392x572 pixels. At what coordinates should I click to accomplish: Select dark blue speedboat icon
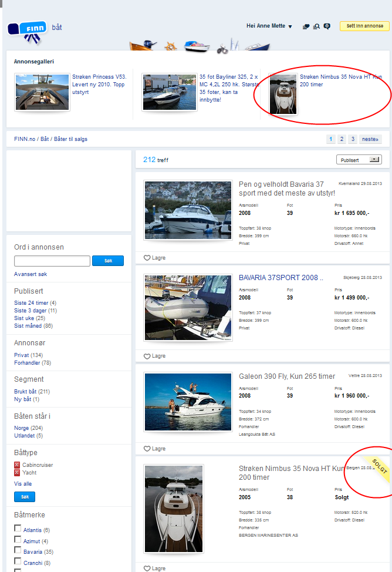[258, 47]
